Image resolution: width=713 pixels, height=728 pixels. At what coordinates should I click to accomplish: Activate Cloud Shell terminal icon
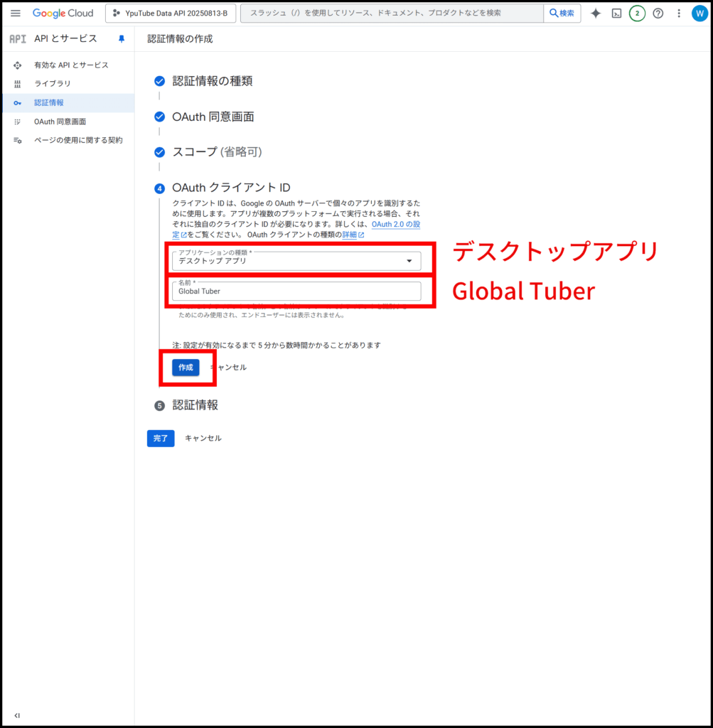tap(616, 13)
